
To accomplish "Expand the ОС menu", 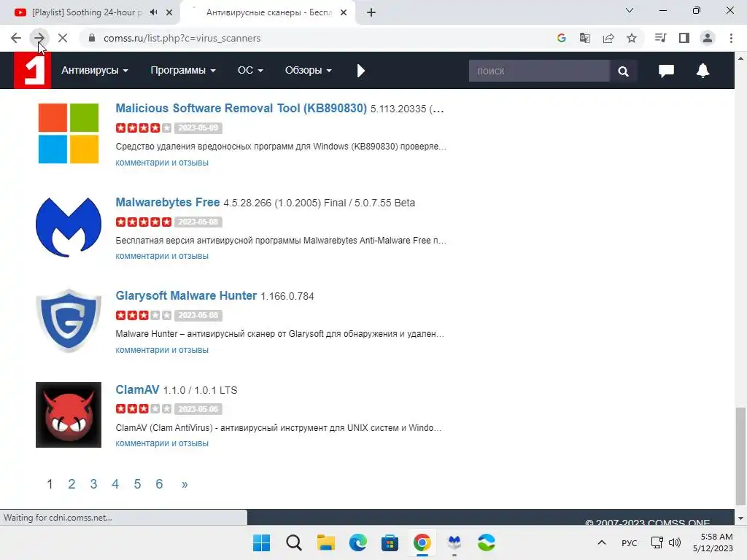I will [x=250, y=71].
